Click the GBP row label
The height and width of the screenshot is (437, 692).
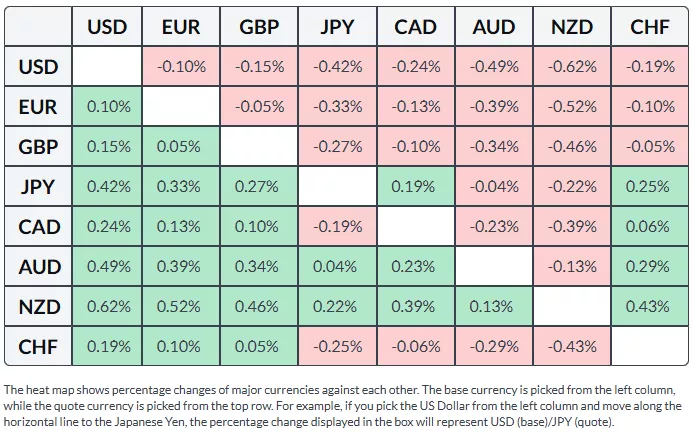coord(39,147)
